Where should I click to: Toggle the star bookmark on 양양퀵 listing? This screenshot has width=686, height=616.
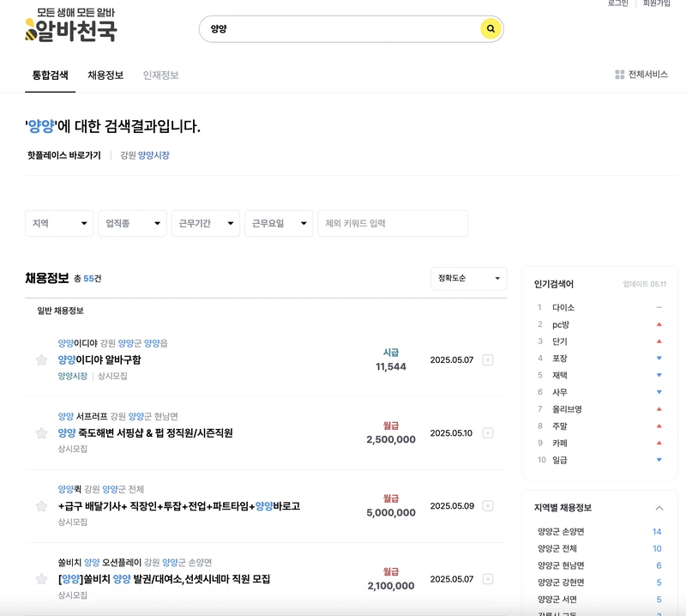pyautogui.click(x=40, y=505)
